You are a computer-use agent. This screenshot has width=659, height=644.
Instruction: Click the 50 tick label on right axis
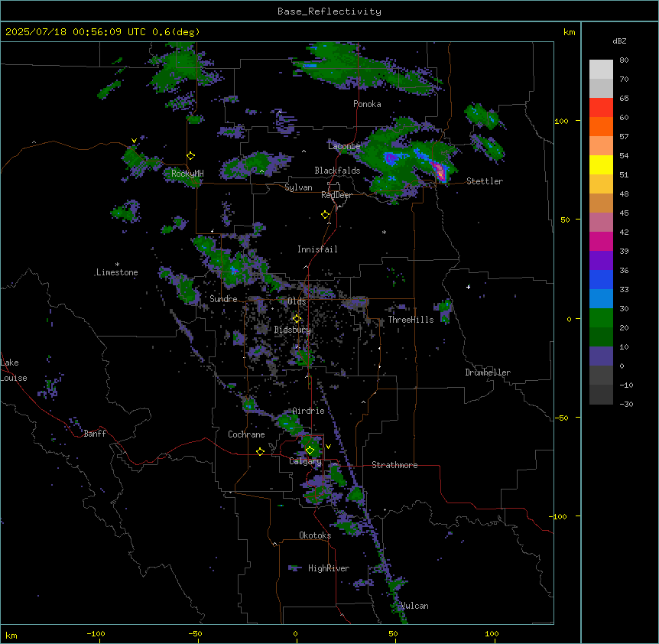tap(565, 220)
